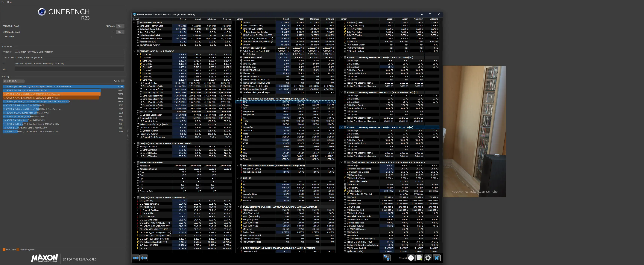Collapse the Çekirdek Saatler subgroup

137,83
